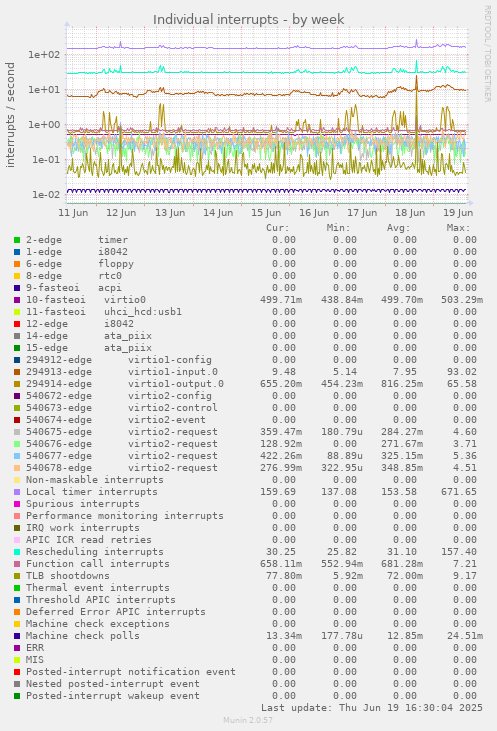Click the graph title Individual interrupts - by week
The width and height of the screenshot is (497, 731).
click(x=248, y=20)
